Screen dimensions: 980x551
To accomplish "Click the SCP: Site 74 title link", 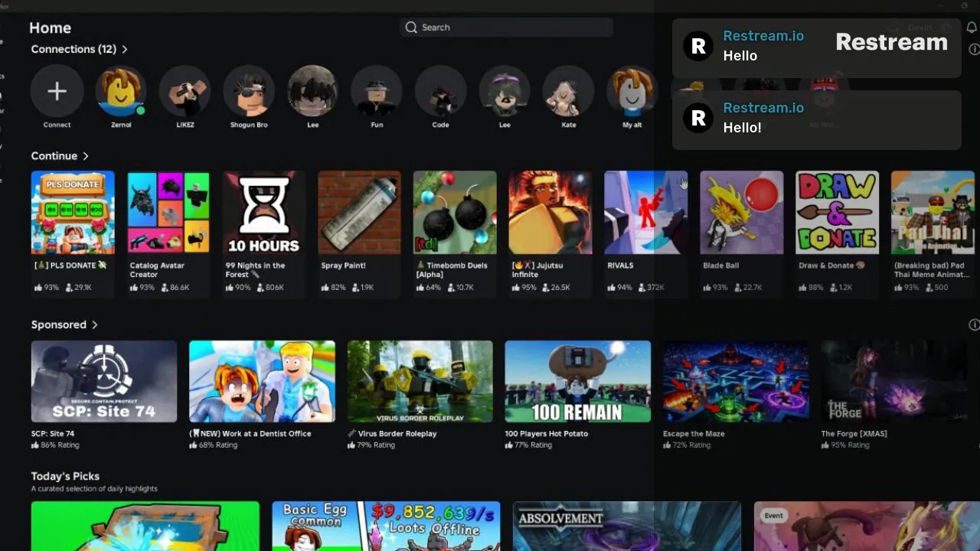I will (x=53, y=434).
